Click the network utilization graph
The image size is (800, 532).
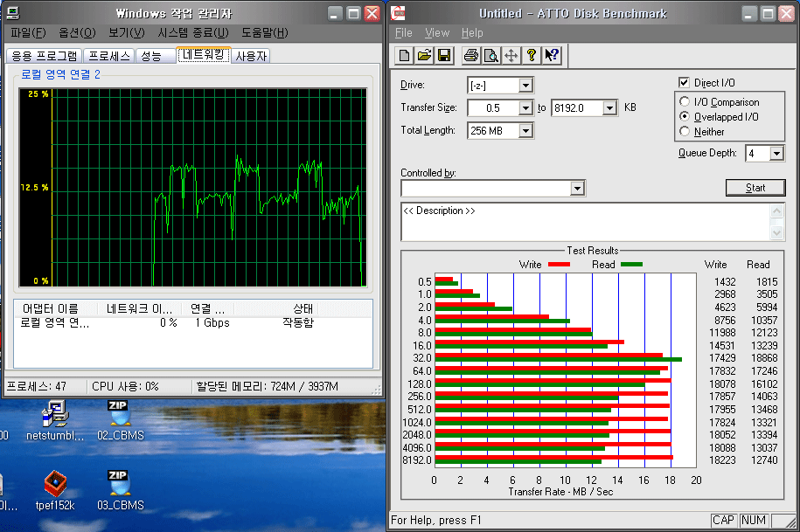[x=193, y=188]
